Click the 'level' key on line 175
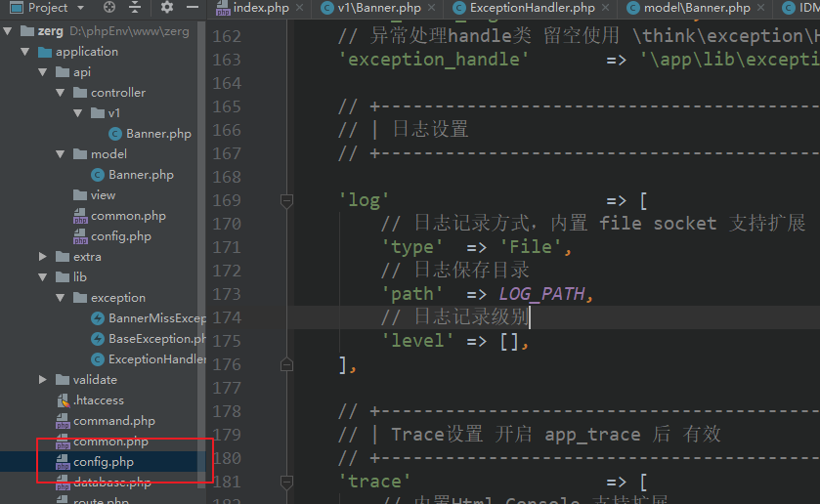820x504 pixels. pos(417,341)
